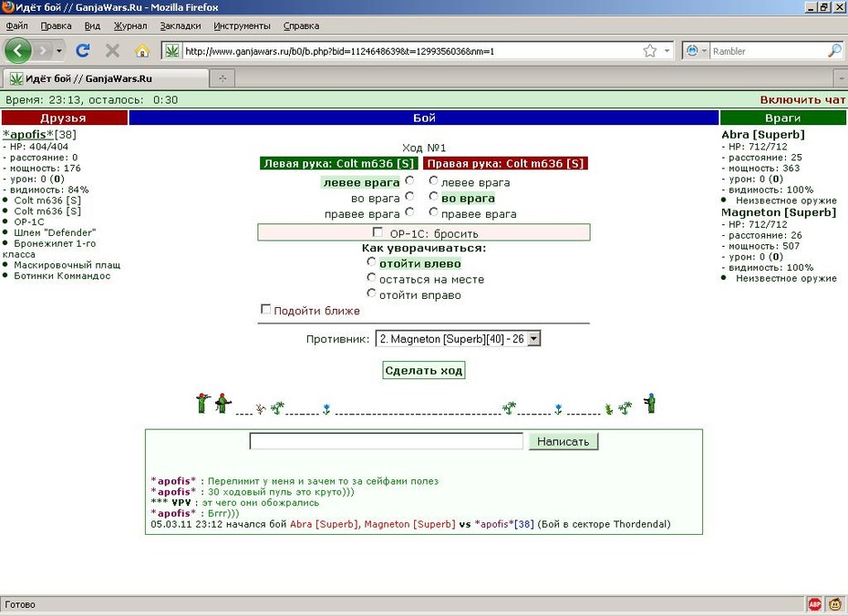Click the site favicon leaf in address bar
Viewport: 848px width, 616px height.
tap(172, 51)
